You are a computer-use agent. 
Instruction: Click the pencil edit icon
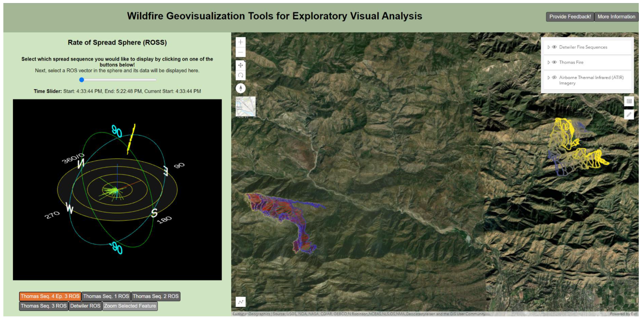point(629,115)
